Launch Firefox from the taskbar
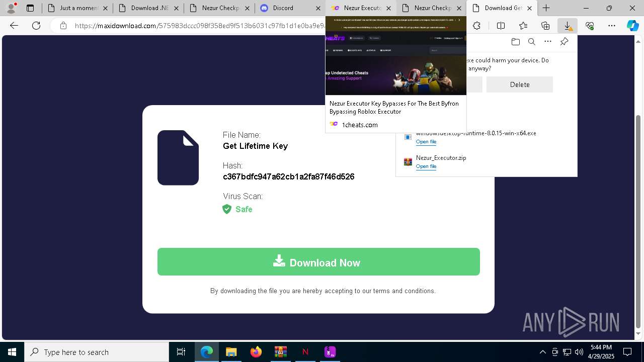The width and height of the screenshot is (644, 362). tap(256, 352)
